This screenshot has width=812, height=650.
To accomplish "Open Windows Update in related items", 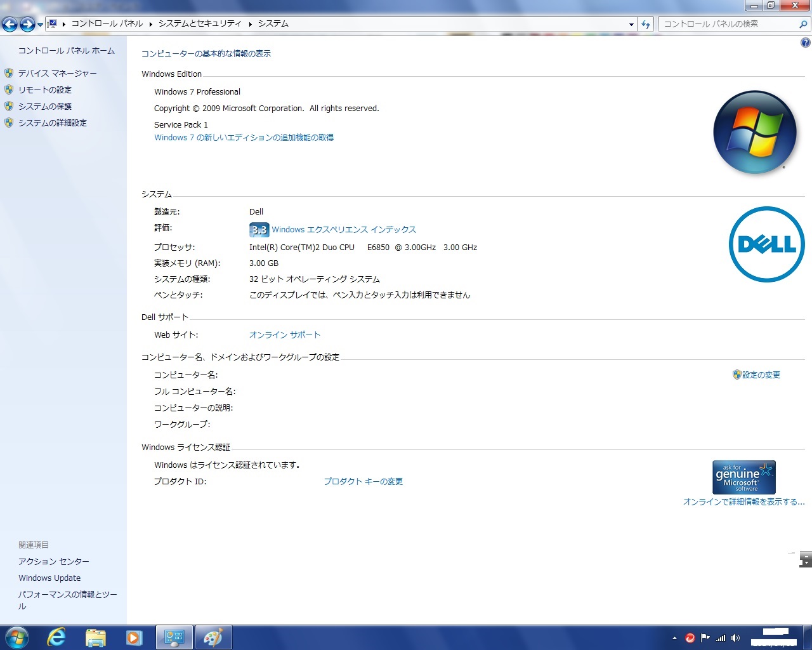I will click(49, 578).
